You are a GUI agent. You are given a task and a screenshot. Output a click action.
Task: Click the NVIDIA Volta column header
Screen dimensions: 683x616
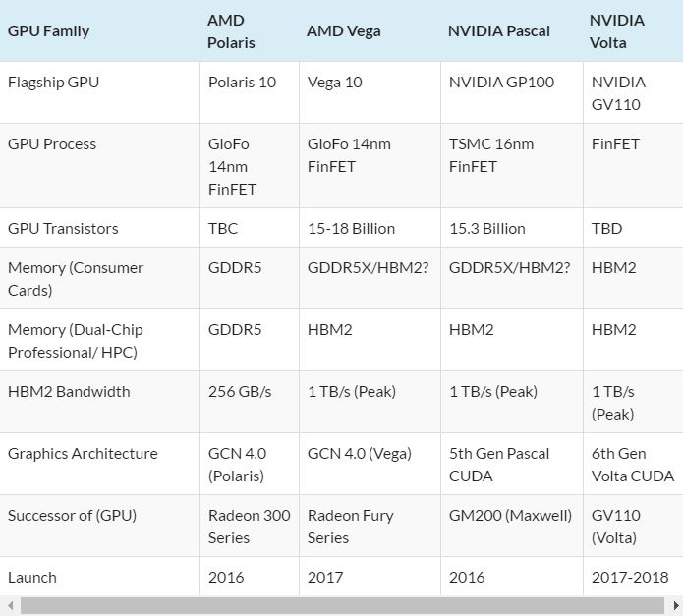[x=617, y=31]
